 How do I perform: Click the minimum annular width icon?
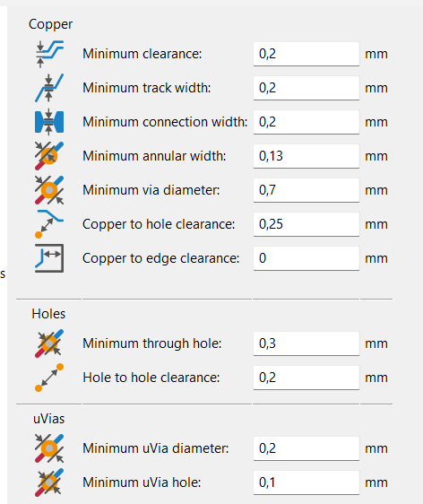[49, 156]
